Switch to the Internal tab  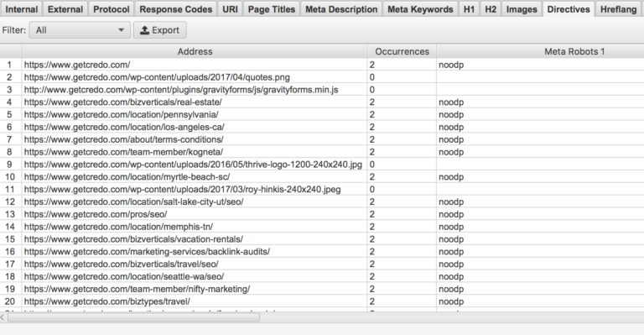(21, 9)
